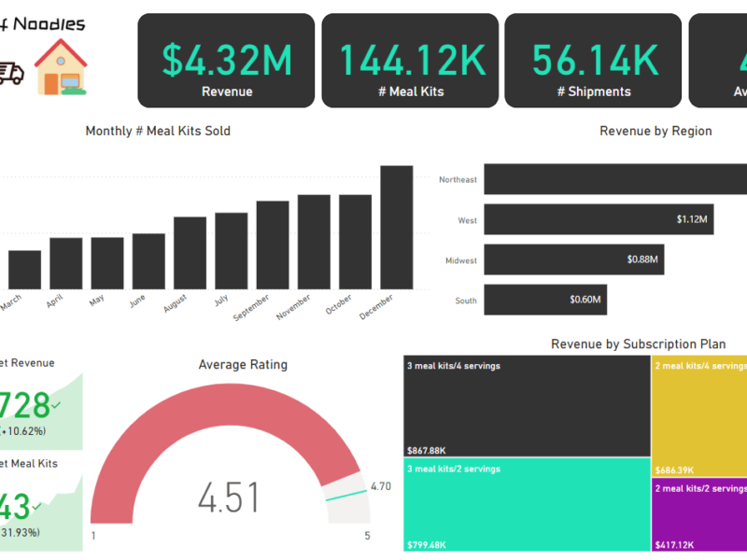Select the West region revenue bar
The image size is (747, 560).
coord(598,219)
